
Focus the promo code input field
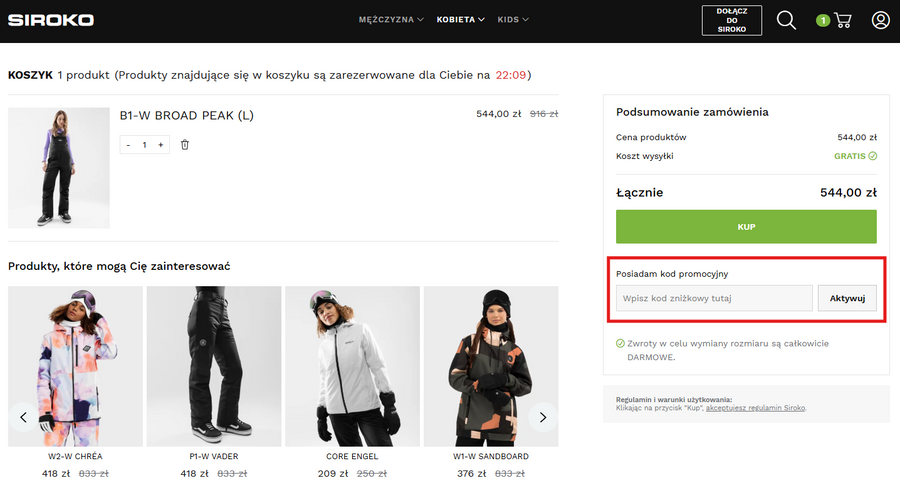pyautogui.click(x=713, y=298)
